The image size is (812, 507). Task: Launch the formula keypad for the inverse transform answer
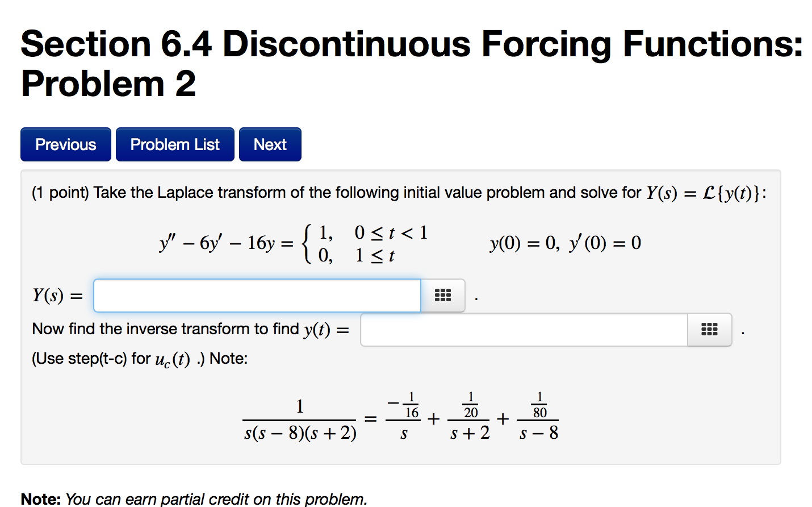pos(709,330)
